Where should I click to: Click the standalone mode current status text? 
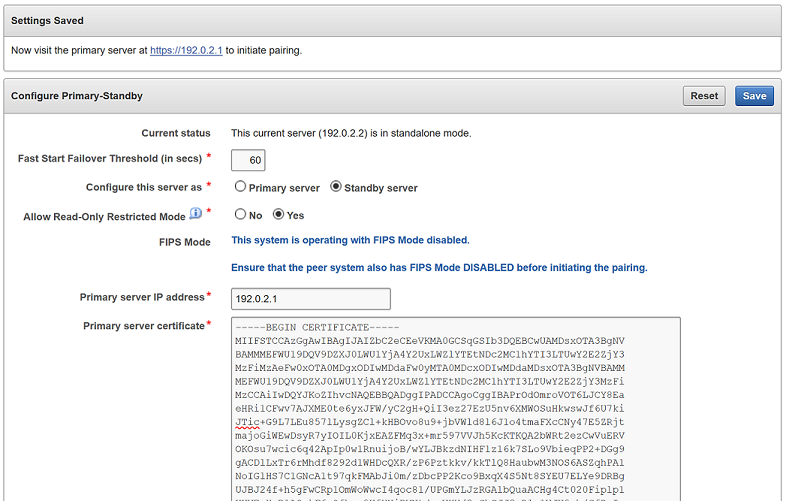point(351,133)
